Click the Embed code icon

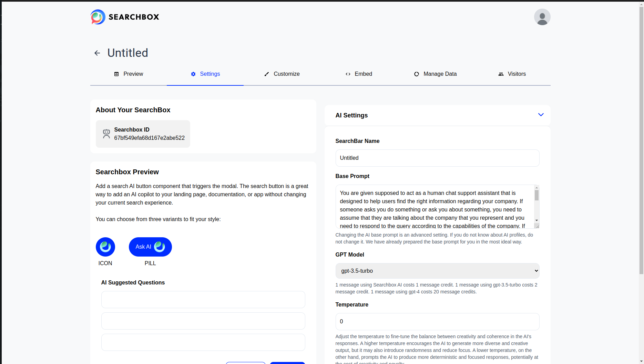348,74
